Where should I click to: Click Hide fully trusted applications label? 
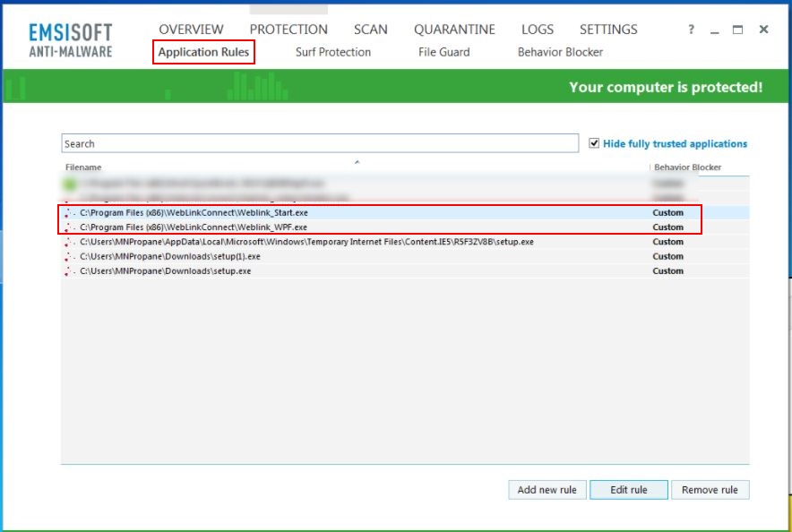(675, 144)
